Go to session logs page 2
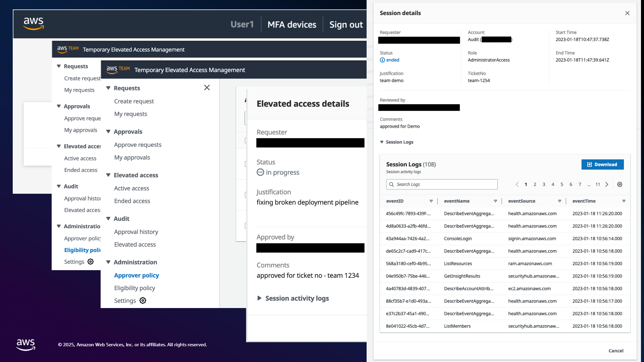Viewport: 644px width, 362px height. coord(535,184)
